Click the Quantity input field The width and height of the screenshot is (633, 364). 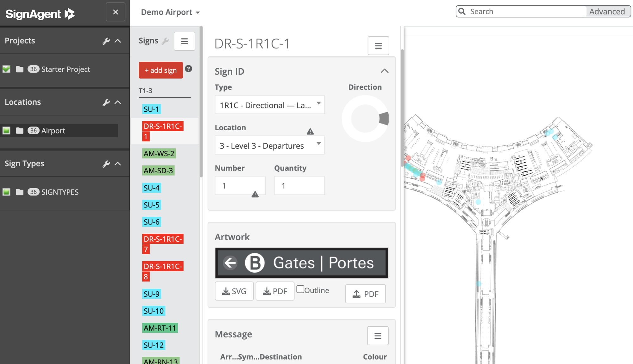pyautogui.click(x=299, y=185)
